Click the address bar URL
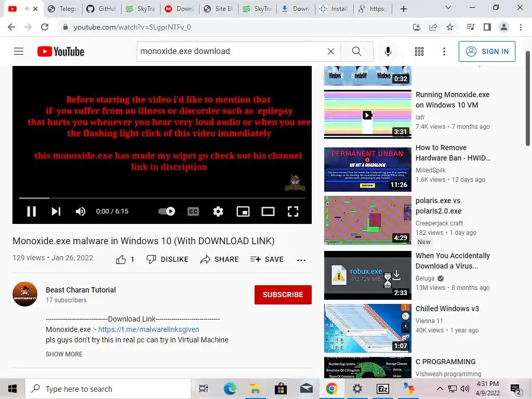Screen dimensions: 532x399 coord(132,27)
